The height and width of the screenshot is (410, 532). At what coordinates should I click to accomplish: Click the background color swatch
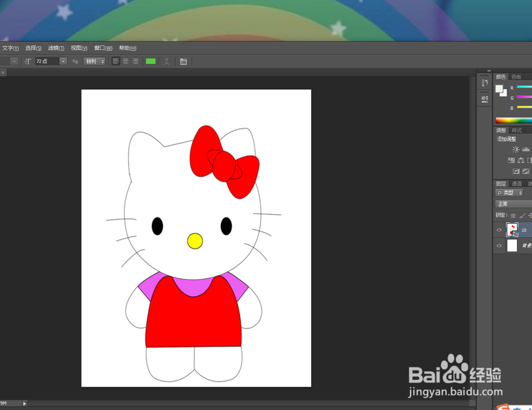[504, 94]
